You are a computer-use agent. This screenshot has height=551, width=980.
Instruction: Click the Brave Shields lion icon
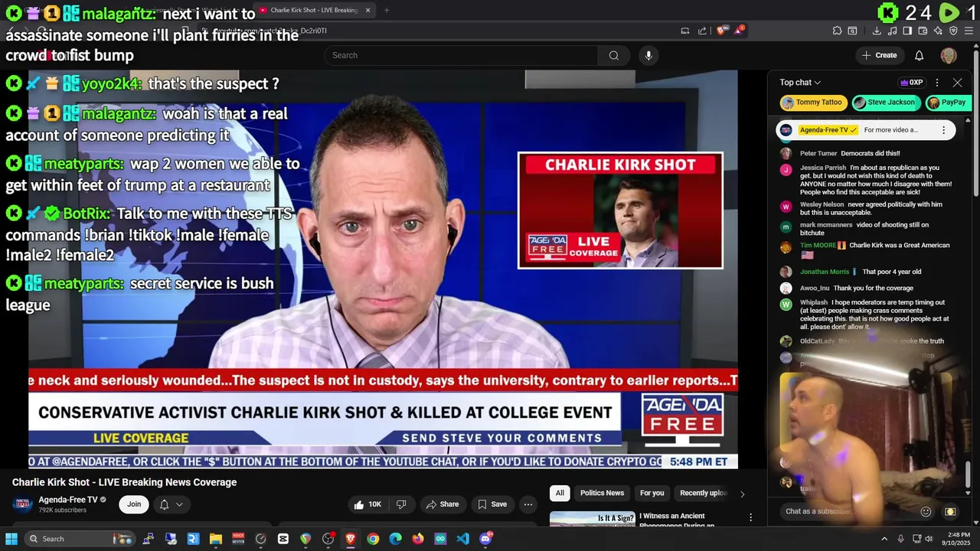722,31
